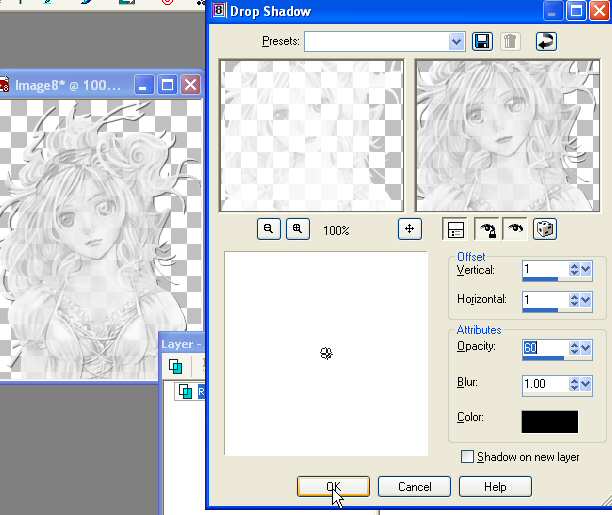Image resolution: width=612 pixels, height=515 pixels.
Task: Click the left before-preview pane
Action: (311, 135)
